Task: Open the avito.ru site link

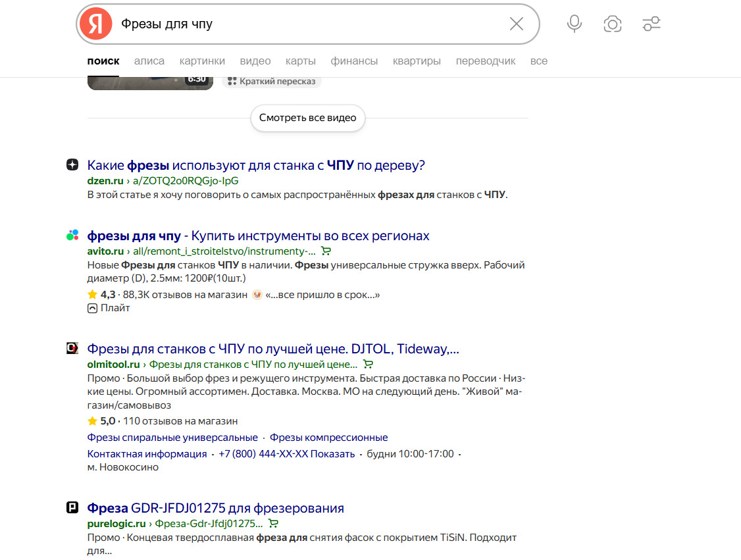Action: point(105,251)
